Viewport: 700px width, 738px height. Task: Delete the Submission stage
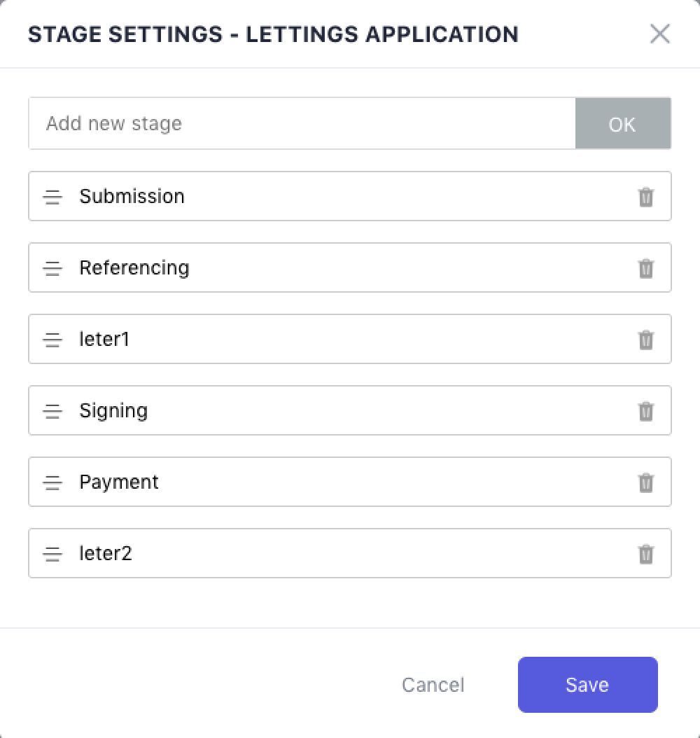click(x=645, y=197)
